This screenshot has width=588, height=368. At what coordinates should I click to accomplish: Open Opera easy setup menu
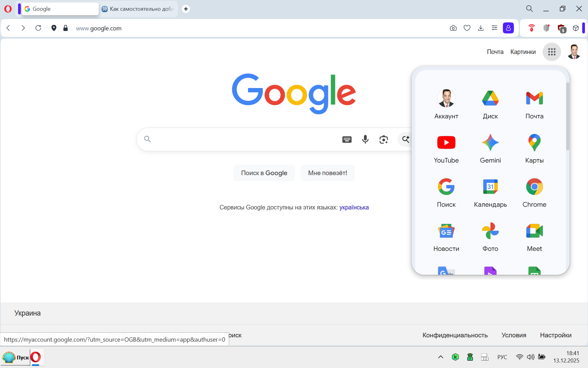[x=494, y=28]
